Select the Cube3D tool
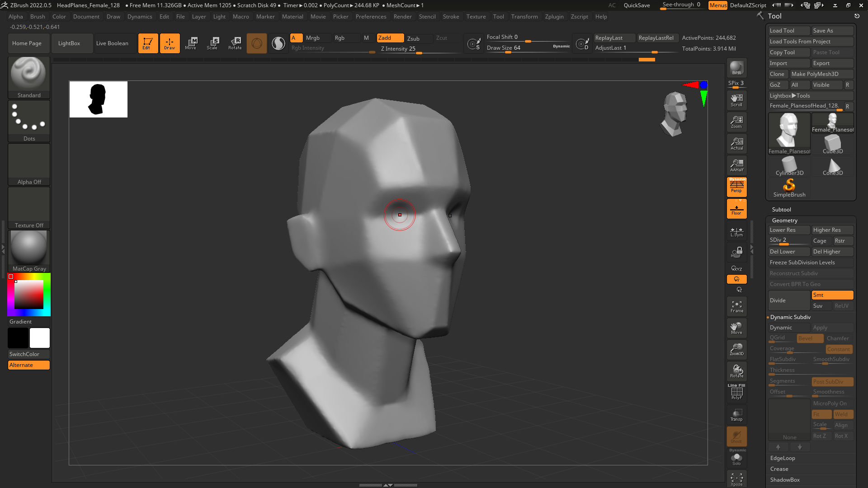The width and height of the screenshot is (868, 488). pos(832,145)
